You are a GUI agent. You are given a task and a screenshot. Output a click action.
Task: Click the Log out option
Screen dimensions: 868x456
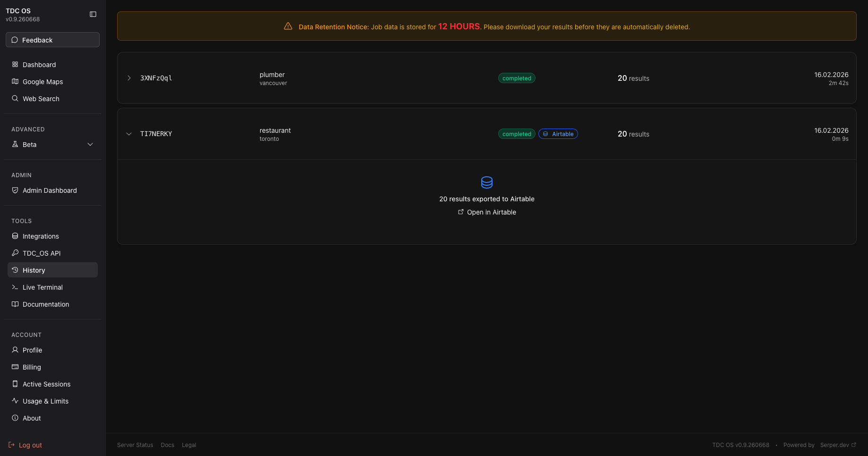(30, 445)
